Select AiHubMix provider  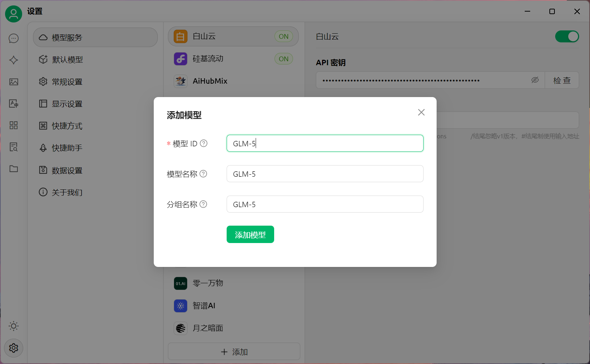[234, 81]
